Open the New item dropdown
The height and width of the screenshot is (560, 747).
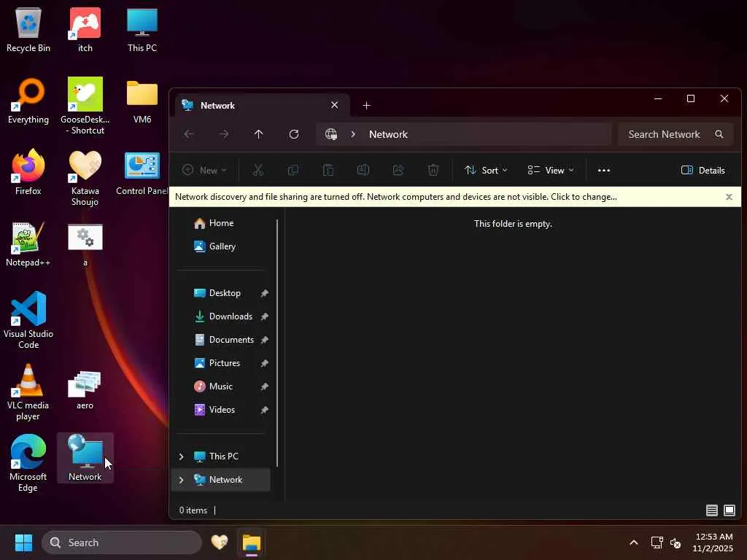point(204,170)
